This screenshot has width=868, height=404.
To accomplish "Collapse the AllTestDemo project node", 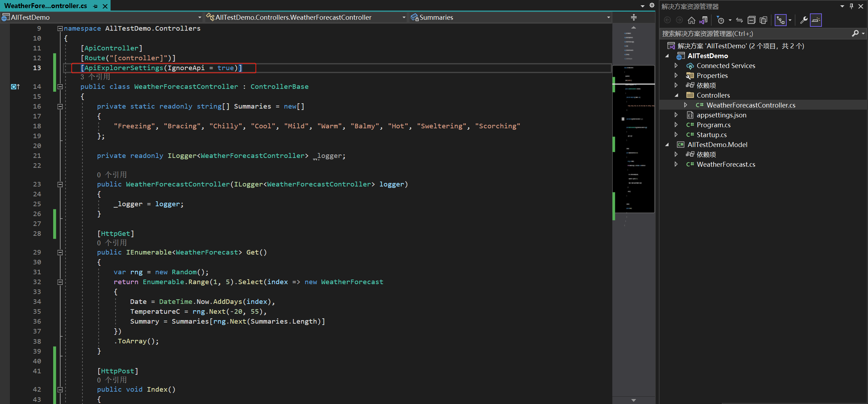I will [667, 56].
